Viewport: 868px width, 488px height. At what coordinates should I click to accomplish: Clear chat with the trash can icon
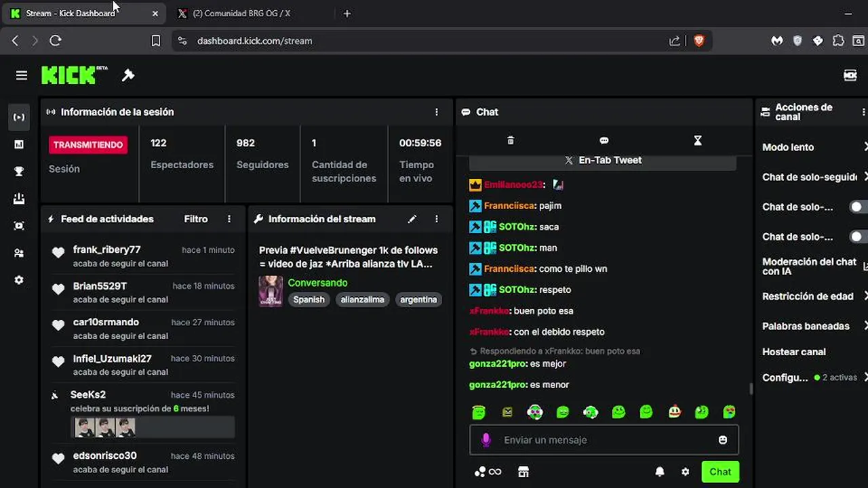(x=511, y=140)
